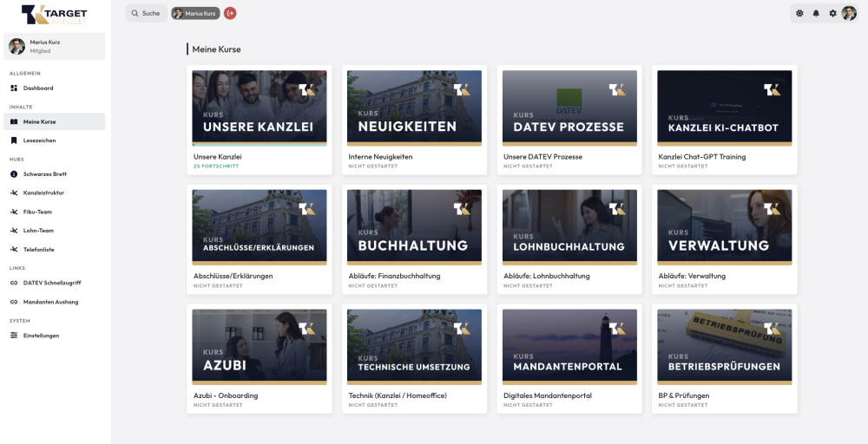Click the Target Kanzlei logo
Viewport: 868px width, 444px height.
[x=56, y=14]
